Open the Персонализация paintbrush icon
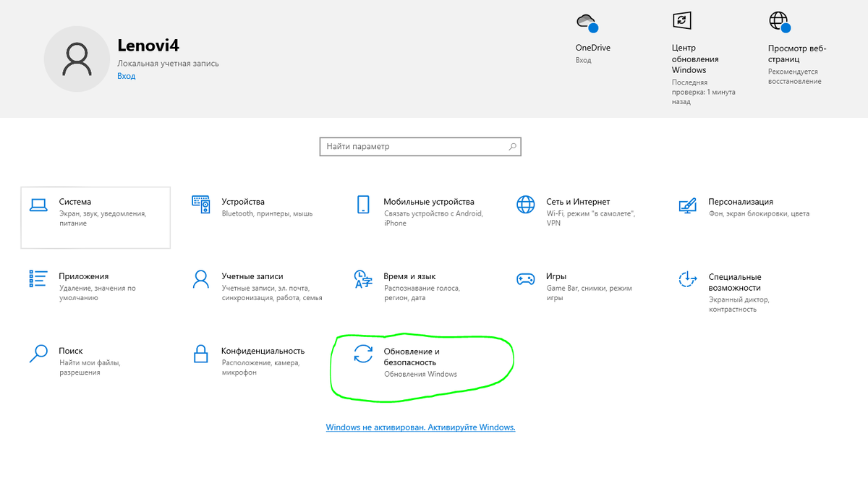 (x=688, y=205)
